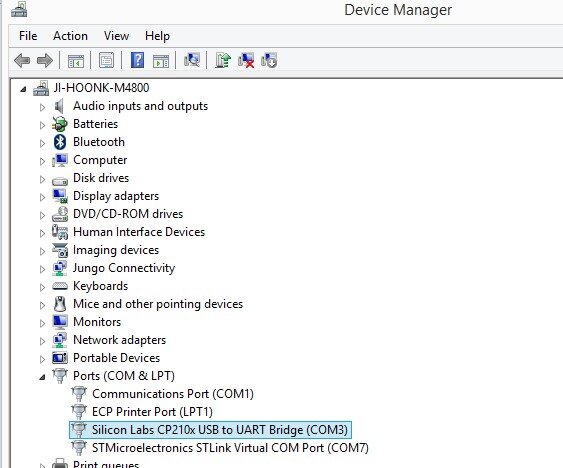This screenshot has width=563, height=468.
Task: Click Show/Hide console tree toolbar icon
Action: click(76, 60)
